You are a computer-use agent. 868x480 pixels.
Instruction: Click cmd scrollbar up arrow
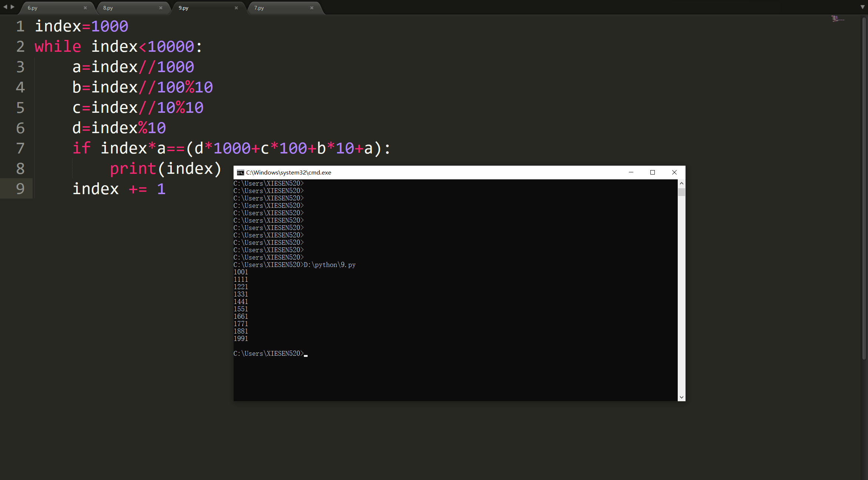(681, 183)
